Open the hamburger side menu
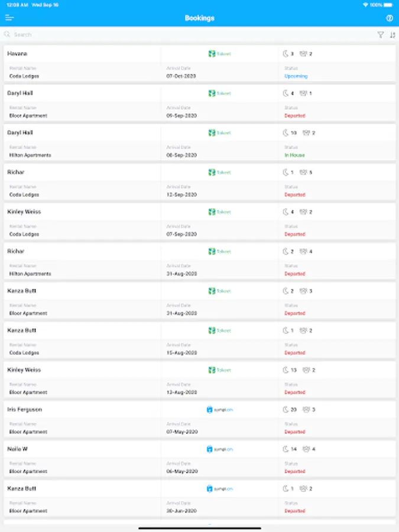Image resolution: width=399 pixels, height=532 pixels. click(x=9, y=18)
